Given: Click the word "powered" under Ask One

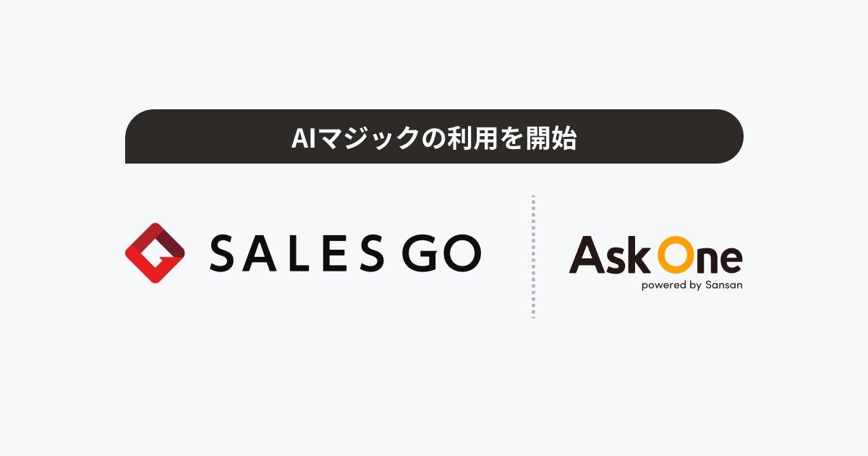Looking at the screenshot, I should click(662, 285).
